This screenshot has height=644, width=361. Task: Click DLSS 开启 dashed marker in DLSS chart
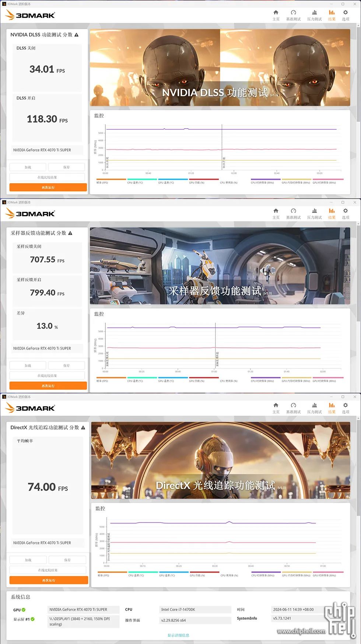click(x=222, y=147)
